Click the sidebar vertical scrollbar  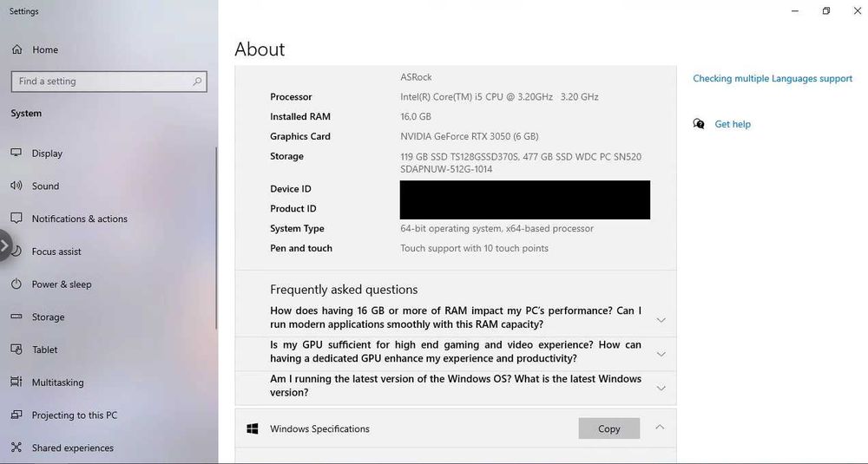tap(216, 238)
